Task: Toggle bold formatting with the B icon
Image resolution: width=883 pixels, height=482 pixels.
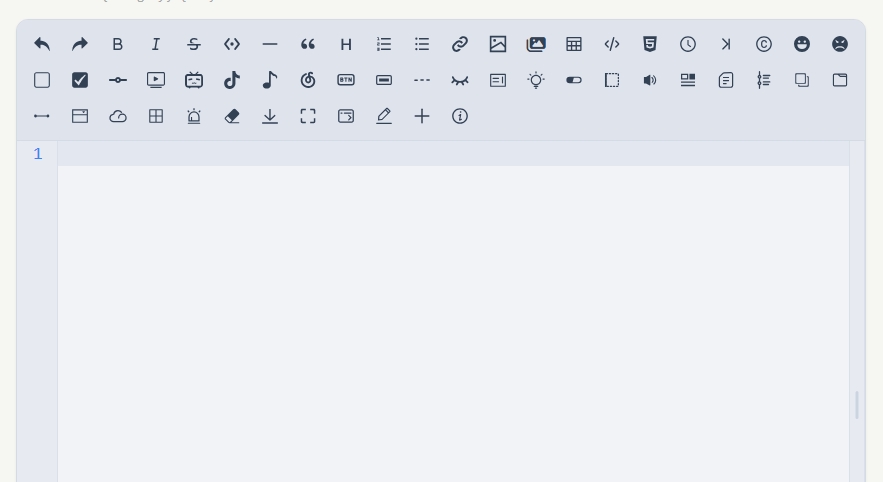Action: coord(118,44)
